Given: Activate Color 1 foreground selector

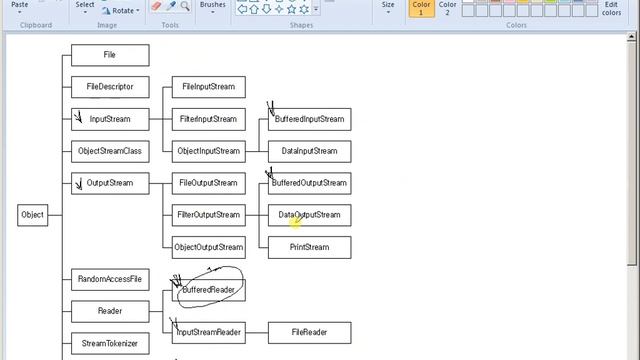Looking at the screenshot, I should [421, 8].
